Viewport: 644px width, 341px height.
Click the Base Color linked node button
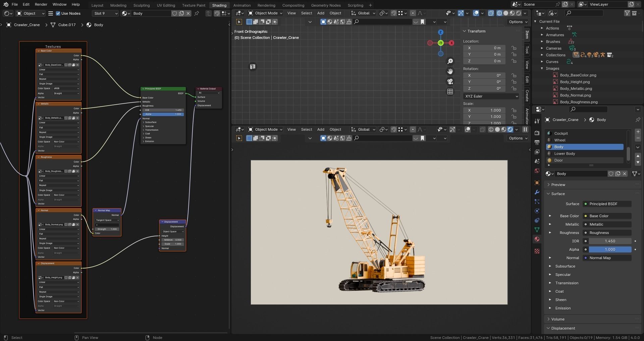coord(607,216)
